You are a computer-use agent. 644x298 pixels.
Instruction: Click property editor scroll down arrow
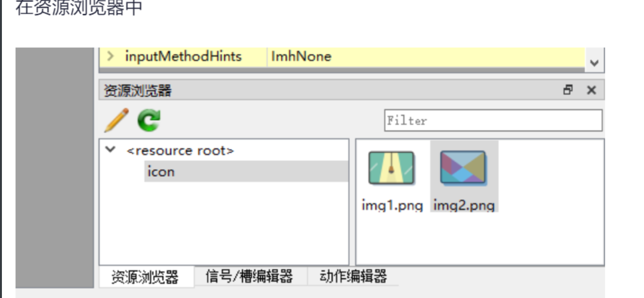pyautogui.click(x=594, y=63)
